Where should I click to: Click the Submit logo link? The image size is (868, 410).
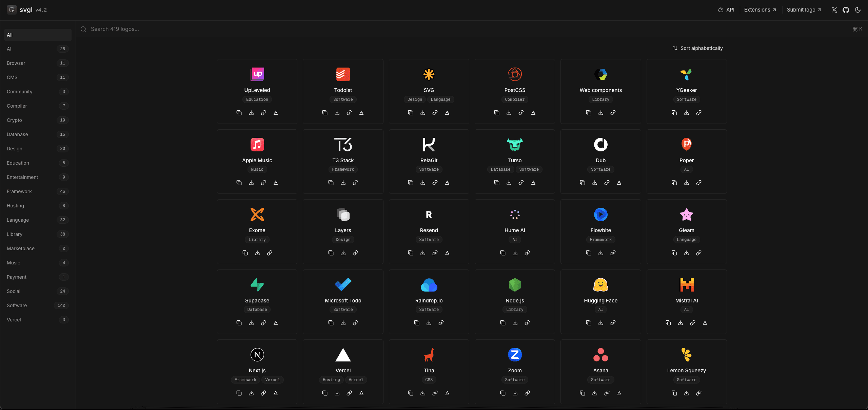[x=804, y=10]
